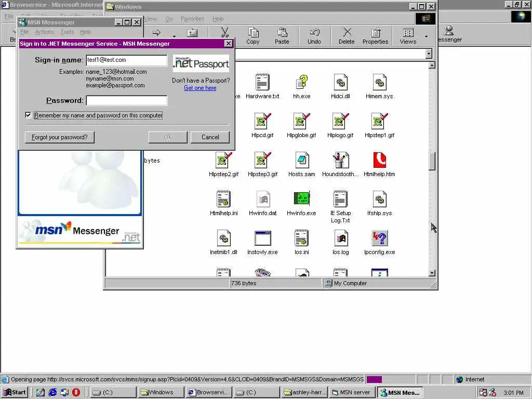The image size is (532, 399).
Task: Open the Windows Explorer Favorites menu
Action: tap(192, 19)
